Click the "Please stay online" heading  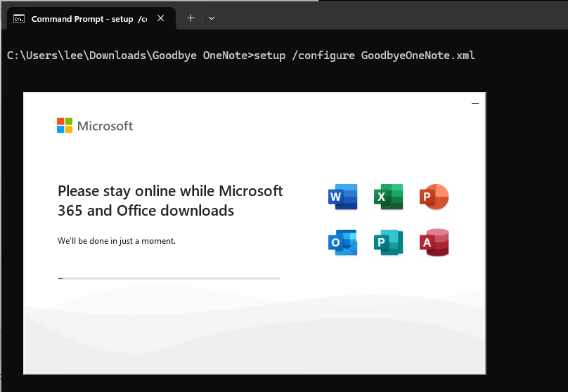170,200
